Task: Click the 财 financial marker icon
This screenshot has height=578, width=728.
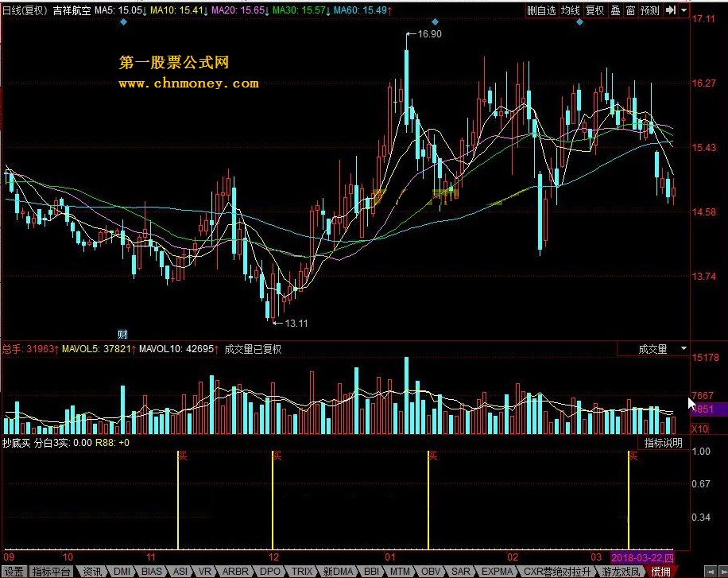Action: tap(122, 334)
